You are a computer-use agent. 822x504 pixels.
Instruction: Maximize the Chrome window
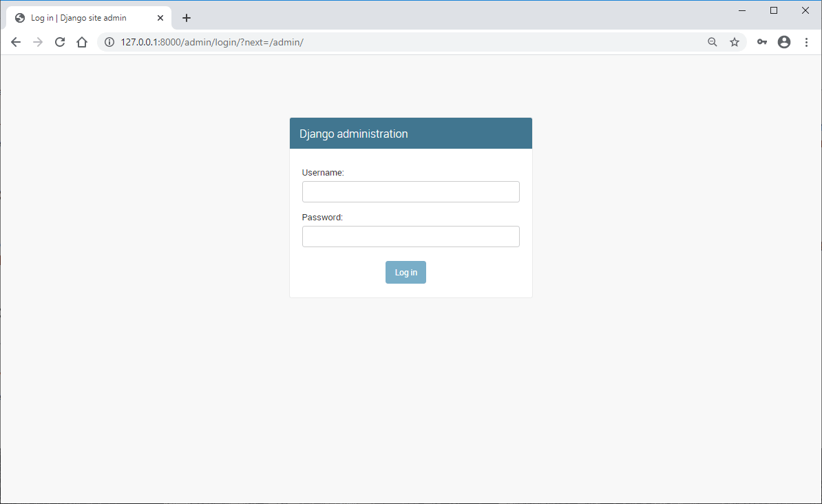pyautogui.click(x=774, y=10)
